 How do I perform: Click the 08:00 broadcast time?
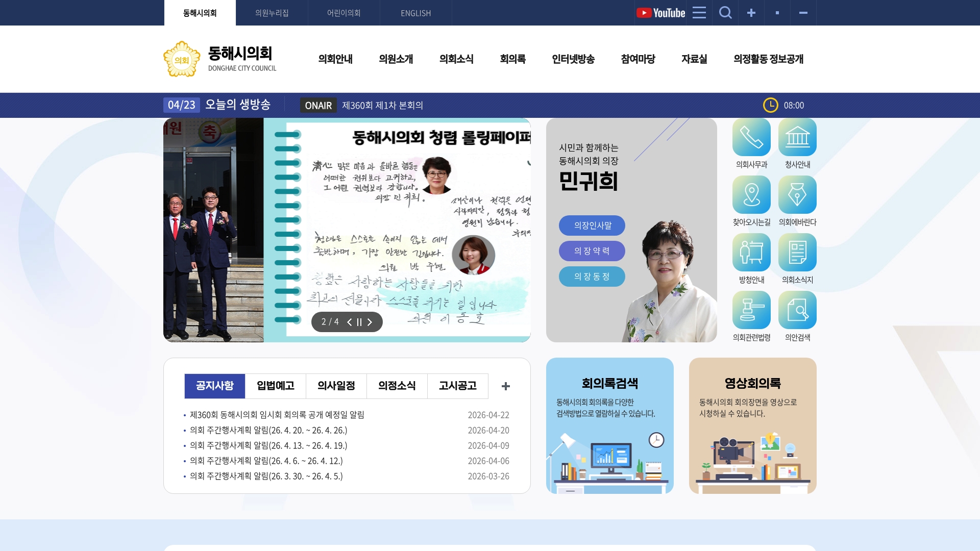(x=794, y=105)
